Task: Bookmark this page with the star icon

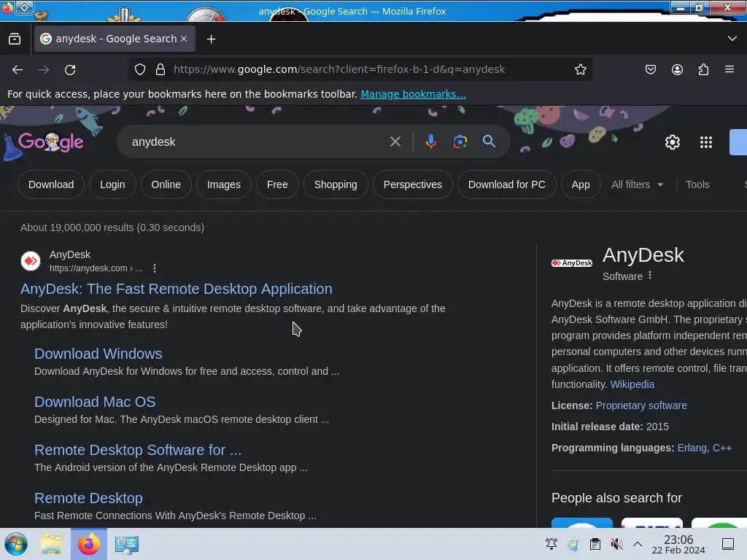Action: click(x=580, y=69)
